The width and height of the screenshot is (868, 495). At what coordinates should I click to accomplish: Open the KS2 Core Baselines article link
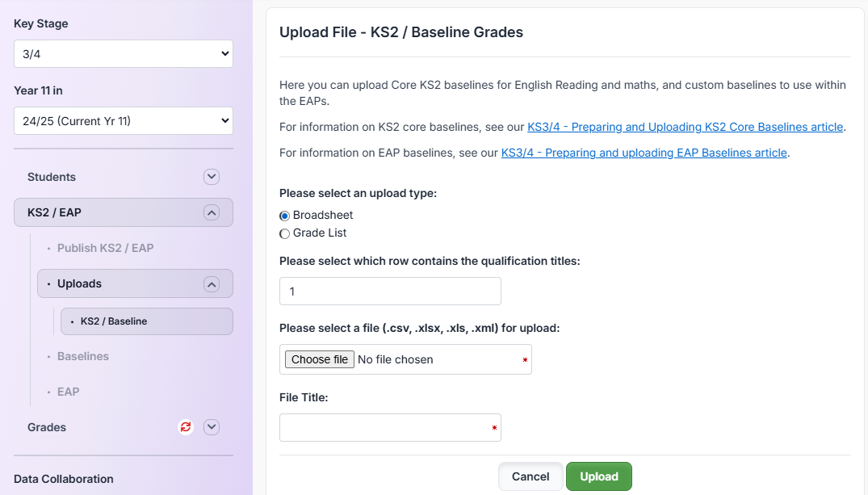pyautogui.click(x=685, y=127)
